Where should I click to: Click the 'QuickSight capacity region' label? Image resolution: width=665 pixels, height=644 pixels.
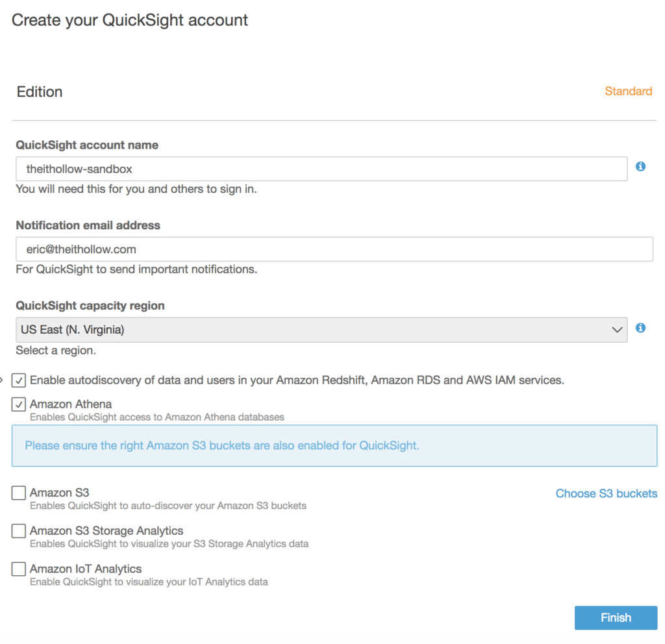point(90,306)
